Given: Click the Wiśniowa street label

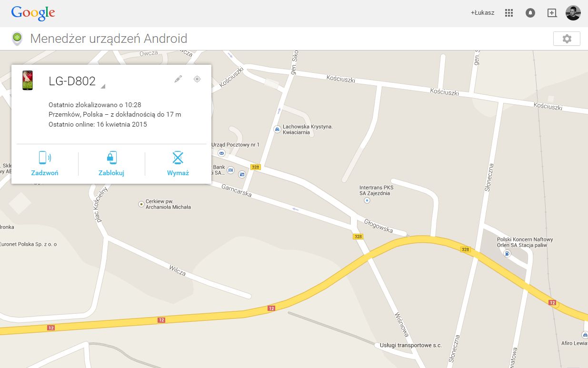Looking at the screenshot, I should (401, 325).
